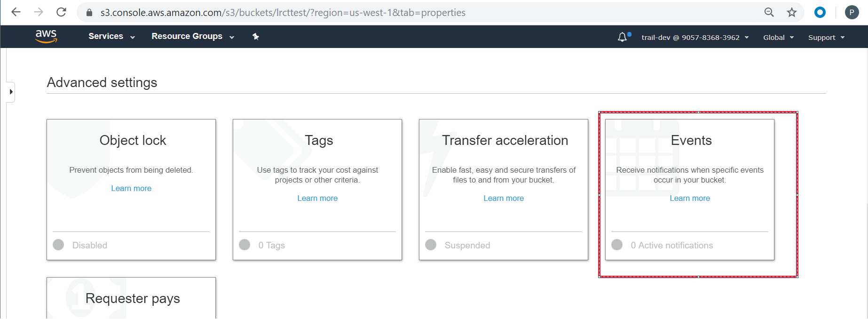This screenshot has width=868, height=319.
Task: Click the Events 0 Active notifications indicator
Action: (x=617, y=245)
